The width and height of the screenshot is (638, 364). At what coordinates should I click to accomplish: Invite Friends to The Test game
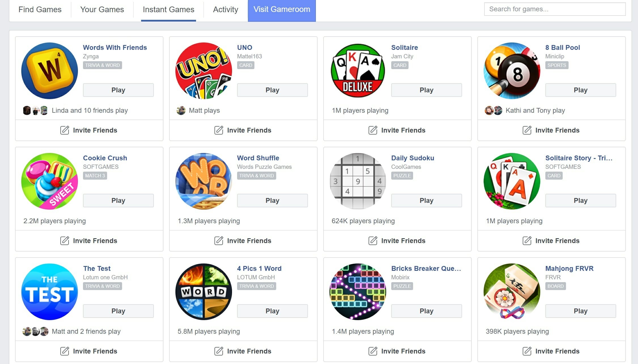[x=89, y=351]
